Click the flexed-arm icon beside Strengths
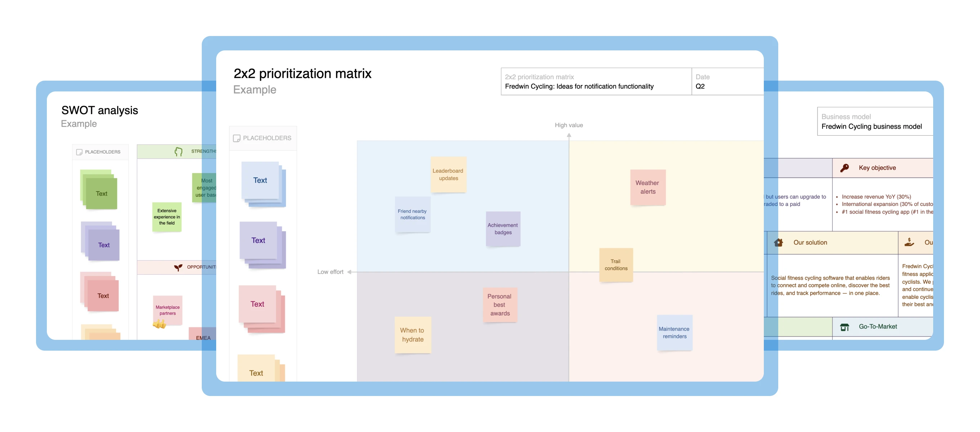Image resolution: width=980 pixels, height=432 pixels. (178, 151)
